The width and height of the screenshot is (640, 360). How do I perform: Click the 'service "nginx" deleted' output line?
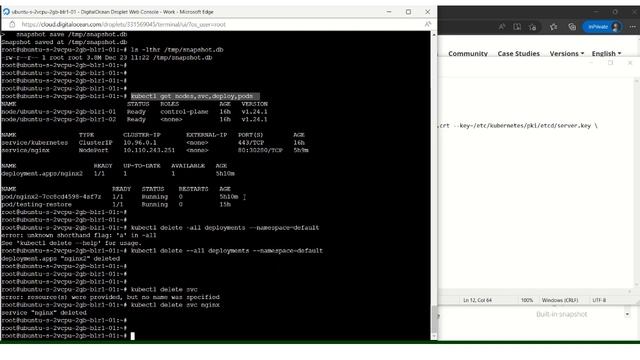coord(44,313)
